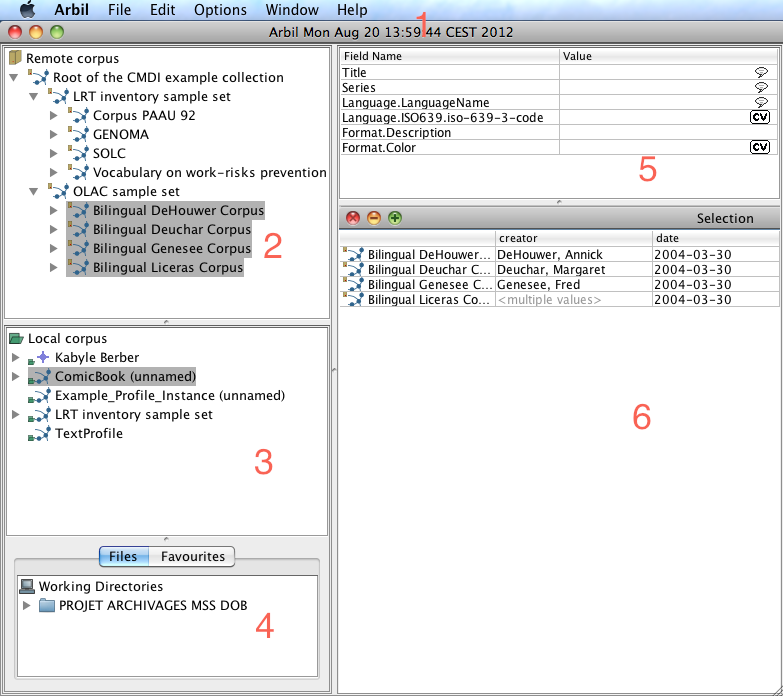
Task: Click the Example_Profile_Instance node icon
Action: coord(39,395)
